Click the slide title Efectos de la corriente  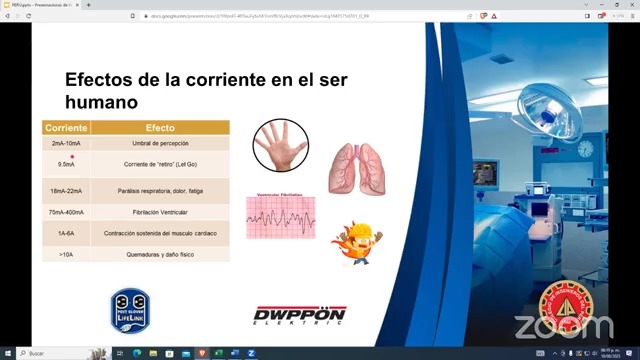click(206, 91)
